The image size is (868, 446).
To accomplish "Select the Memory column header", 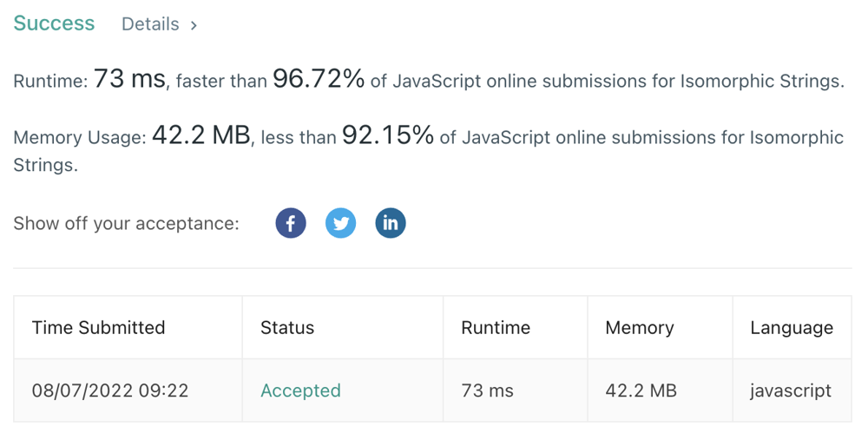I will coord(640,328).
